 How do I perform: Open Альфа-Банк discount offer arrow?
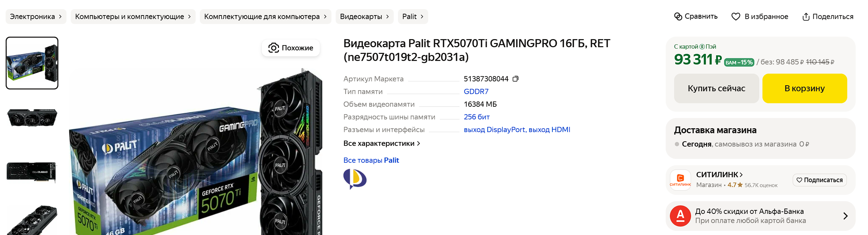tap(845, 216)
